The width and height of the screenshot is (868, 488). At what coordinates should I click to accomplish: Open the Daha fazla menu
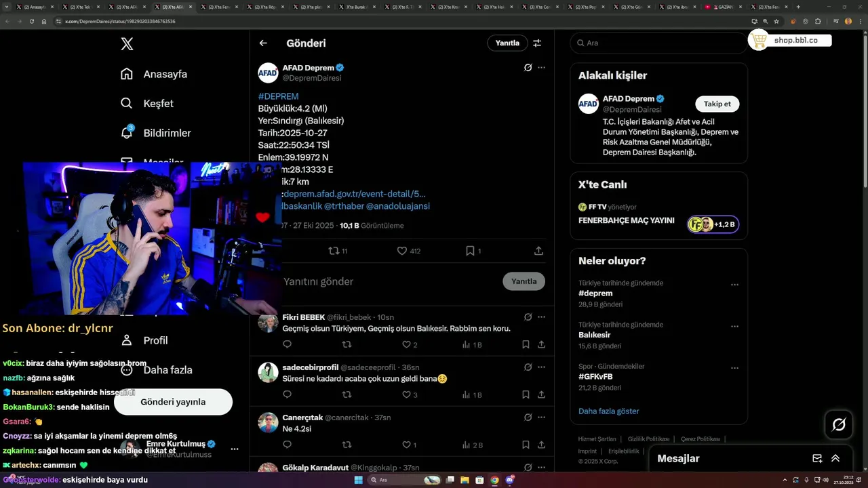156,370
